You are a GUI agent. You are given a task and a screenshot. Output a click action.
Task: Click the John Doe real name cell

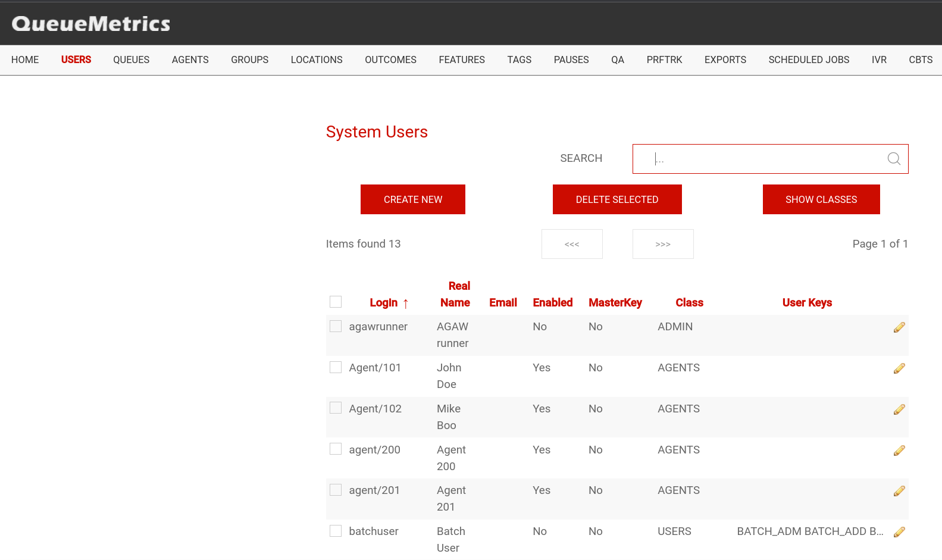point(449,376)
